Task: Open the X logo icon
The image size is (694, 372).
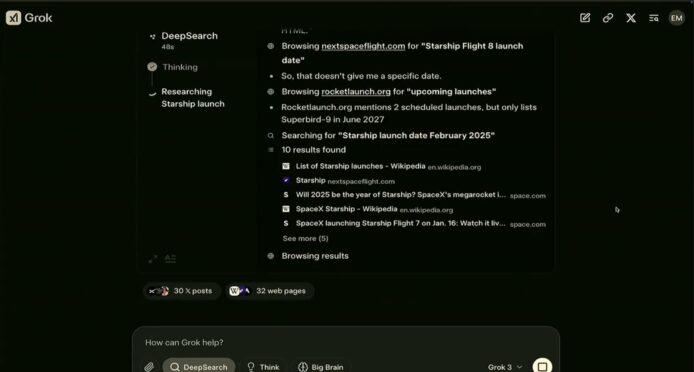Action: tap(631, 18)
